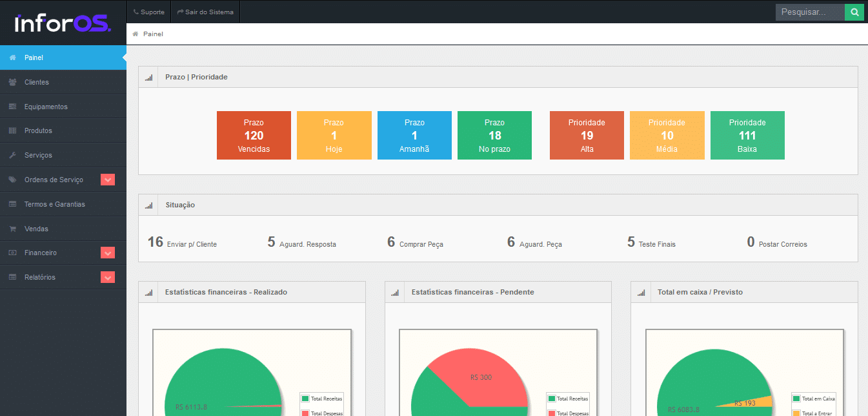Image resolution: width=868 pixels, height=416 pixels.
Task: Click the magnifier search button
Action: point(854,12)
